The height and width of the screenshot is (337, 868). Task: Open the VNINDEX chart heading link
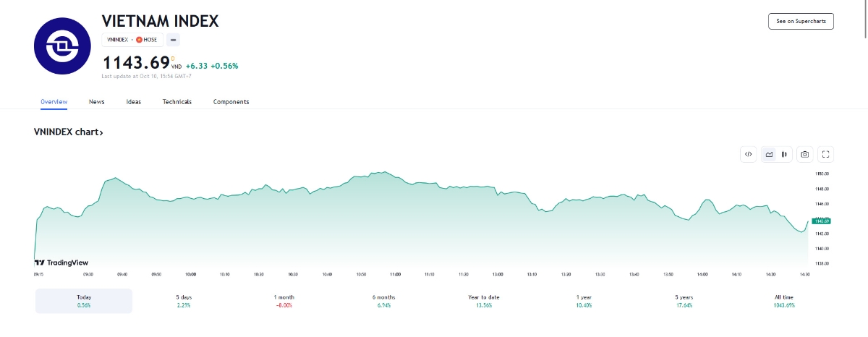69,132
